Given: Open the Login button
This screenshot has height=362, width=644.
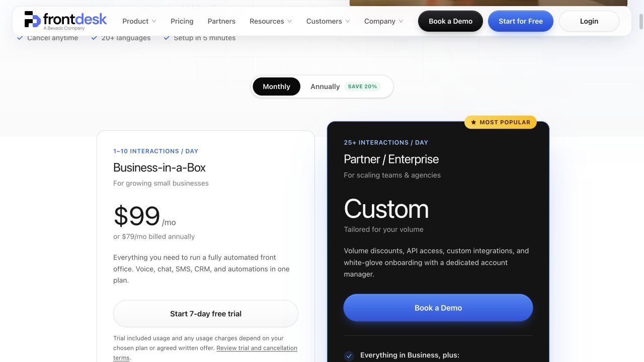Looking at the screenshot, I should click(x=589, y=21).
